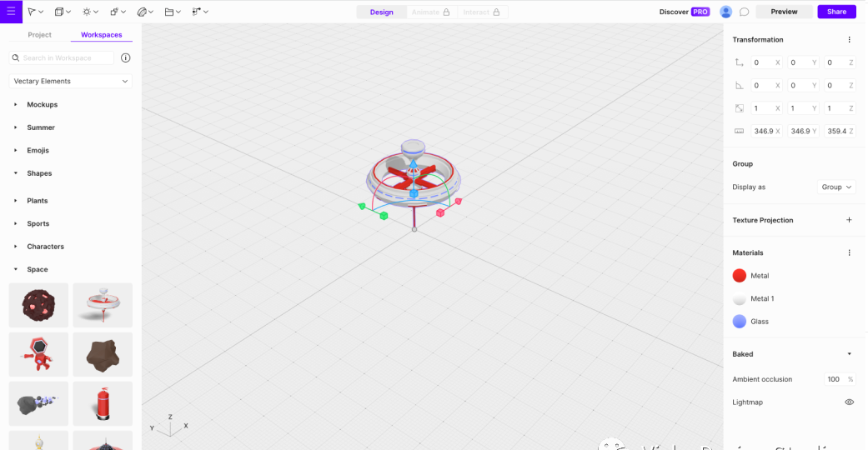Select the red Metal material swatch

(x=739, y=276)
